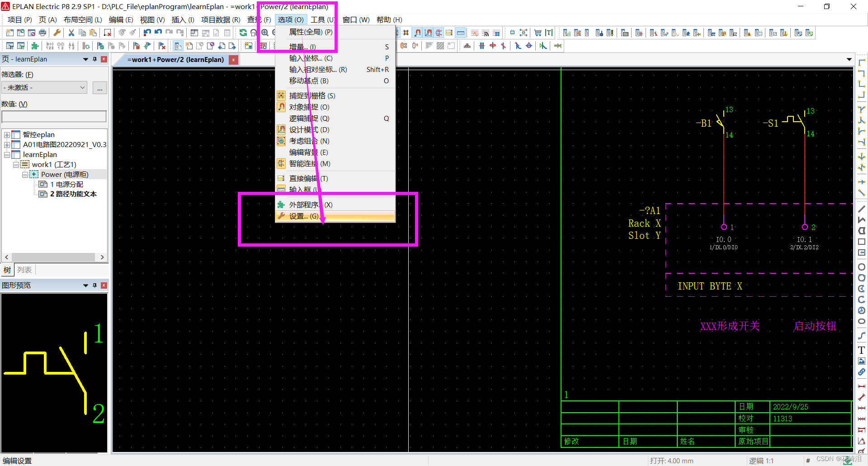Screen dimensions: 868x466
Task: Pin the 图形预览 panel
Action: (94, 285)
